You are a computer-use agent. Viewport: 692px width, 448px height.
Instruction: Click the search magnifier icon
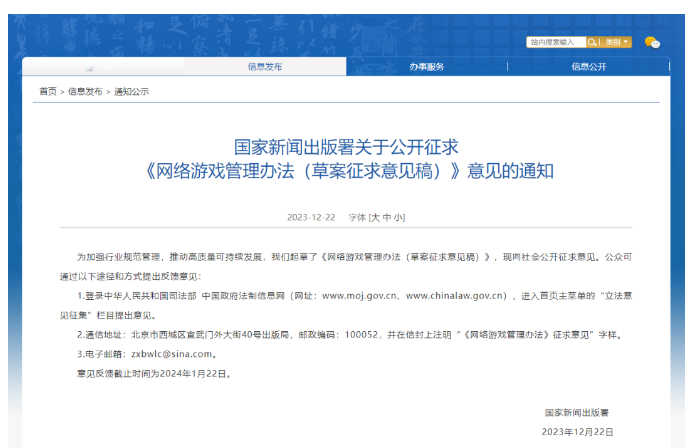[592, 42]
